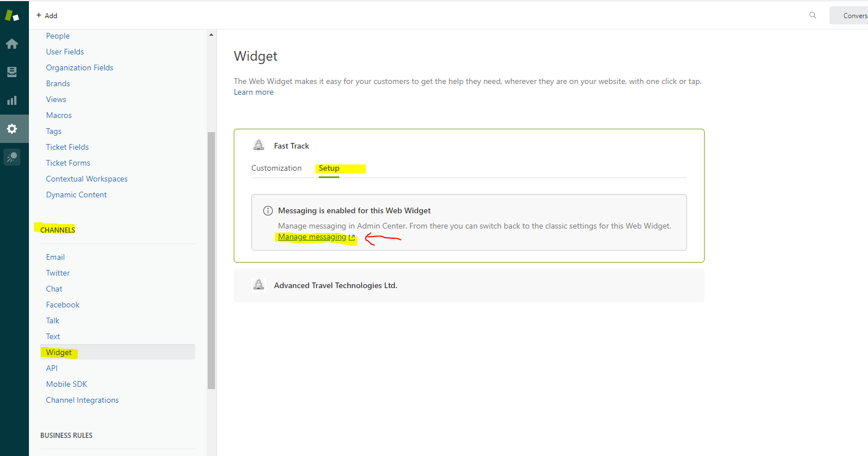Click the Zendesk logo icon
The image size is (868, 456).
pos(12,15)
